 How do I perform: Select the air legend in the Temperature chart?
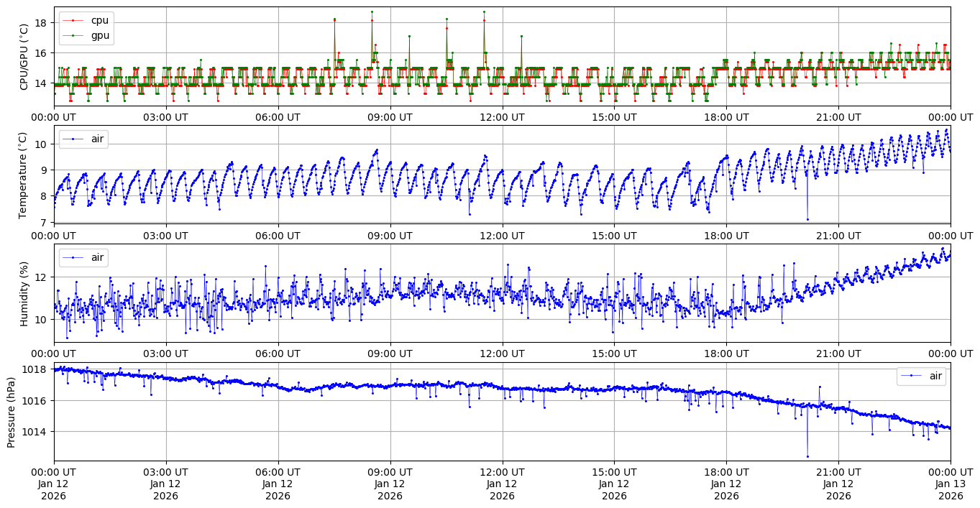coord(83,139)
